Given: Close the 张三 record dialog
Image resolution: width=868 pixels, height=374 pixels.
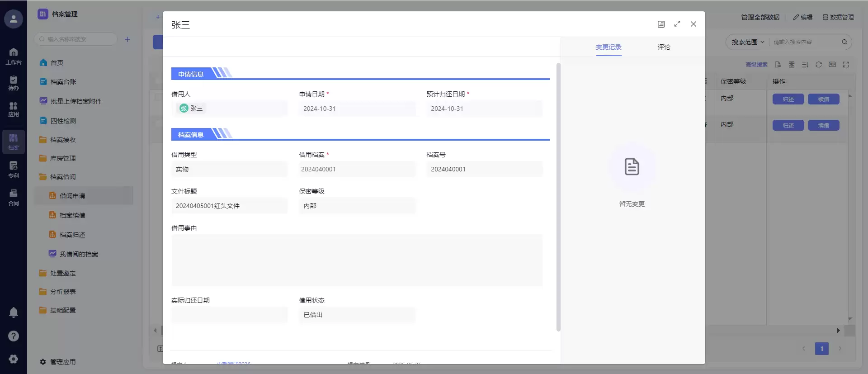Looking at the screenshot, I should [693, 24].
